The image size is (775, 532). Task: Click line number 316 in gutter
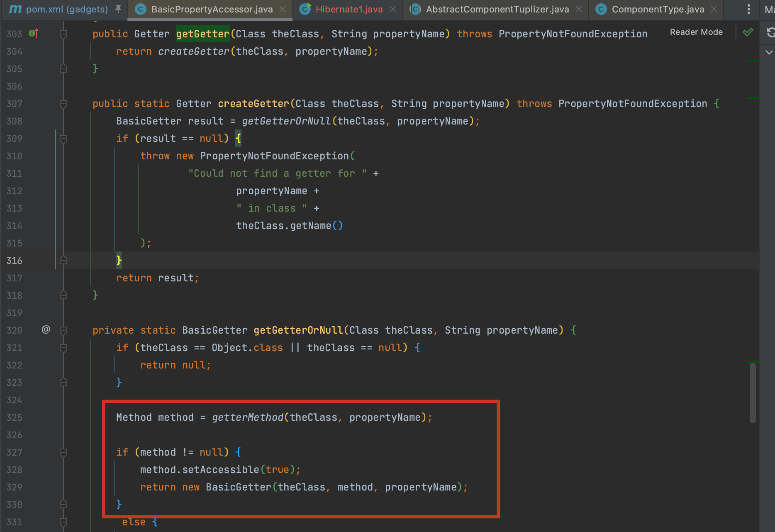[15, 261]
